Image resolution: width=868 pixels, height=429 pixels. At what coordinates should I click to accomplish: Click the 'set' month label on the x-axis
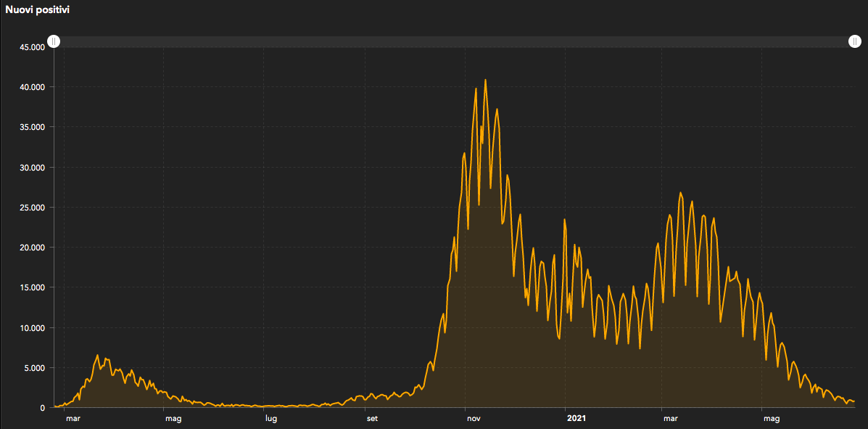tap(371, 418)
